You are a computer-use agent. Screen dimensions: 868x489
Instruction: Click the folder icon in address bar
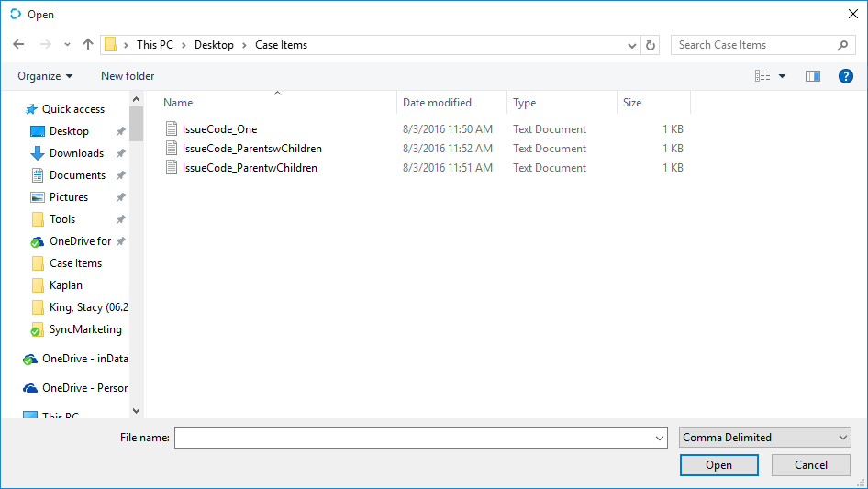[x=111, y=45]
